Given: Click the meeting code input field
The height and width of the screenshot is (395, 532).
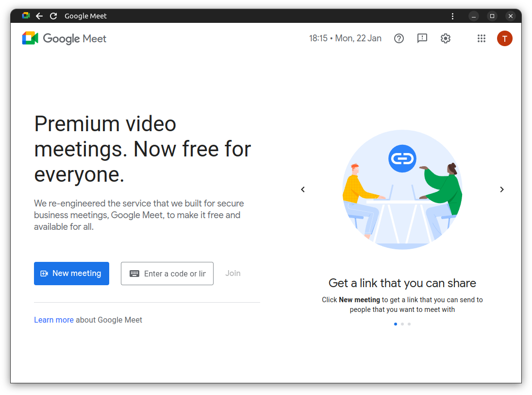Looking at the screenshot, I should pyautogui.click(x=175, y=273).
